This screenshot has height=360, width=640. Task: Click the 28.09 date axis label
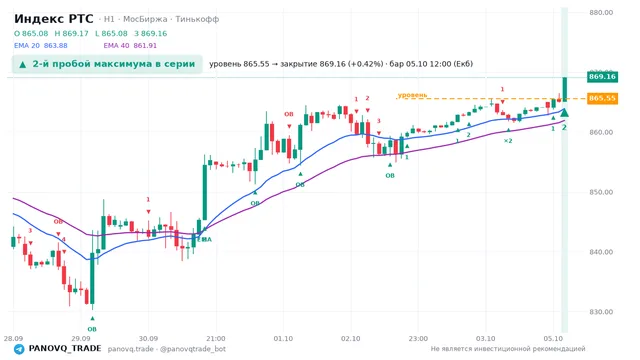pos(13,339)
